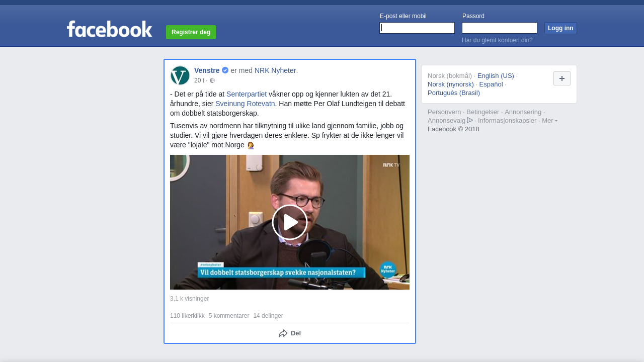Screen dimensions: 644x362
Task: Click the public globe privacy icon
Action: [x=212, y=80]
